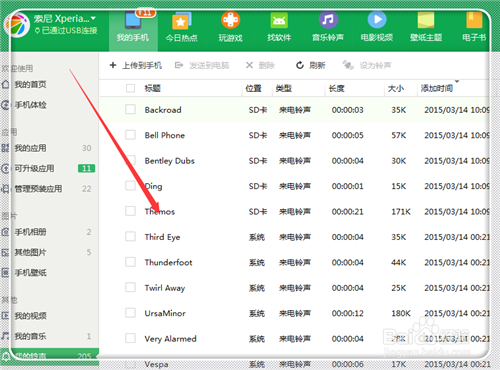Click 发送到电脑 export button
Screen dimensions: 500x370
tap(202, 65)
